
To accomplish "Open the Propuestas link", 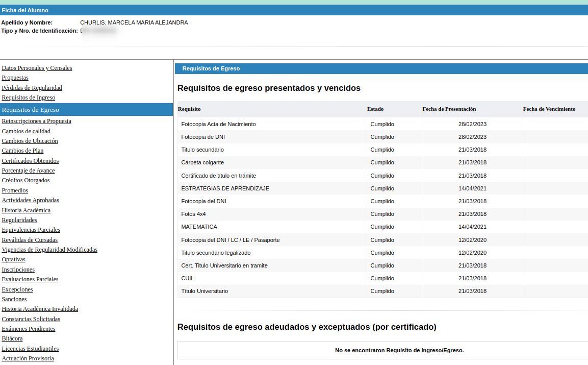I will [x=15, y=78].
